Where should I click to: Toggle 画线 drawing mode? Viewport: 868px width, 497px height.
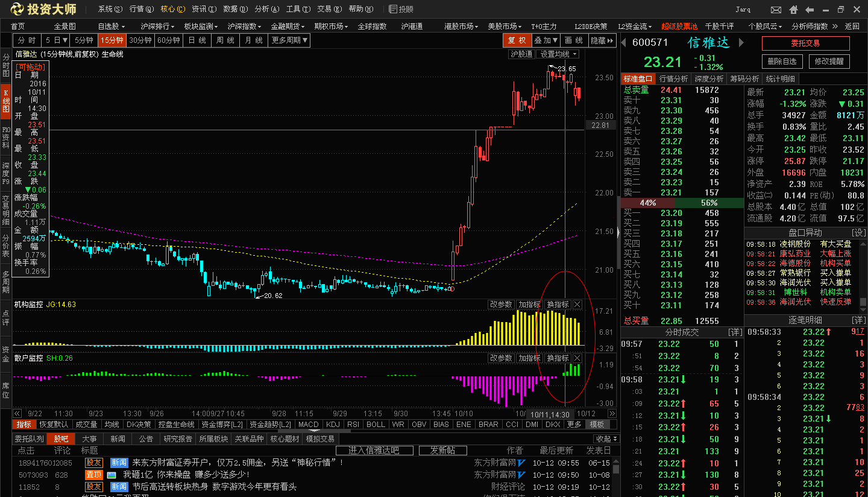pyautogui.click(x=573, y=40)
